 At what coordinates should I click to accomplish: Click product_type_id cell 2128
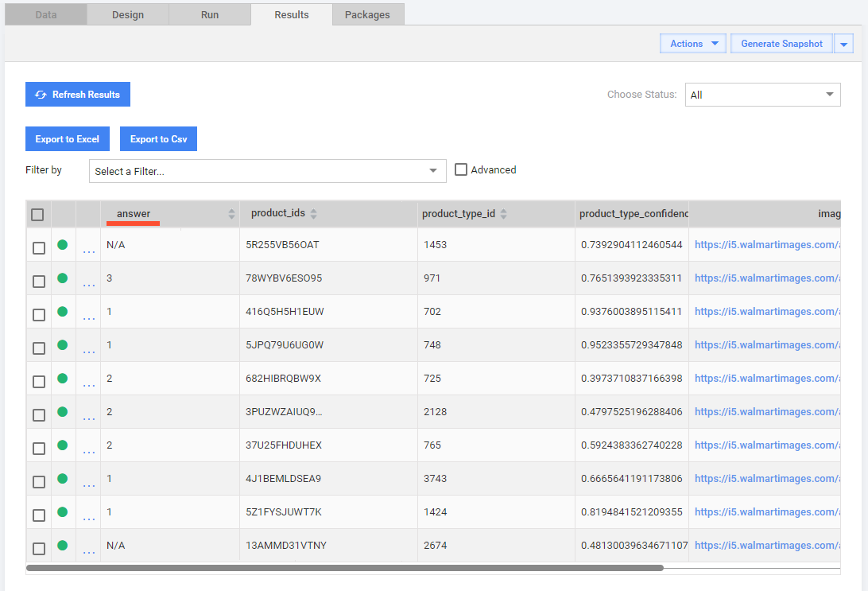pyautogui.click(x=435, y=412)
